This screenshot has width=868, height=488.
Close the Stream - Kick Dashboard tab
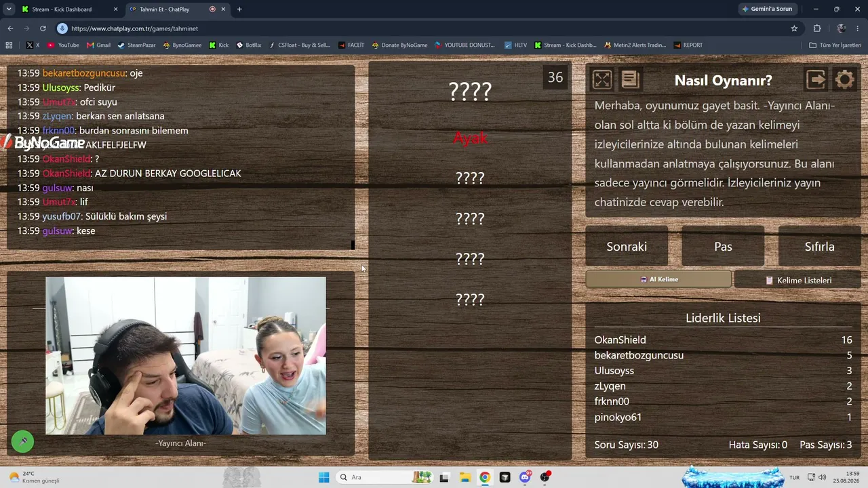[x=115, y=9]
